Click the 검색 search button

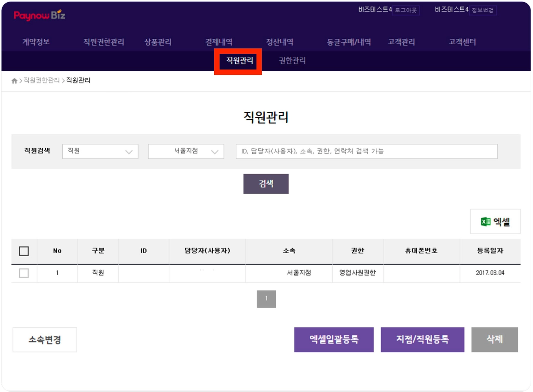click(266, 184)
